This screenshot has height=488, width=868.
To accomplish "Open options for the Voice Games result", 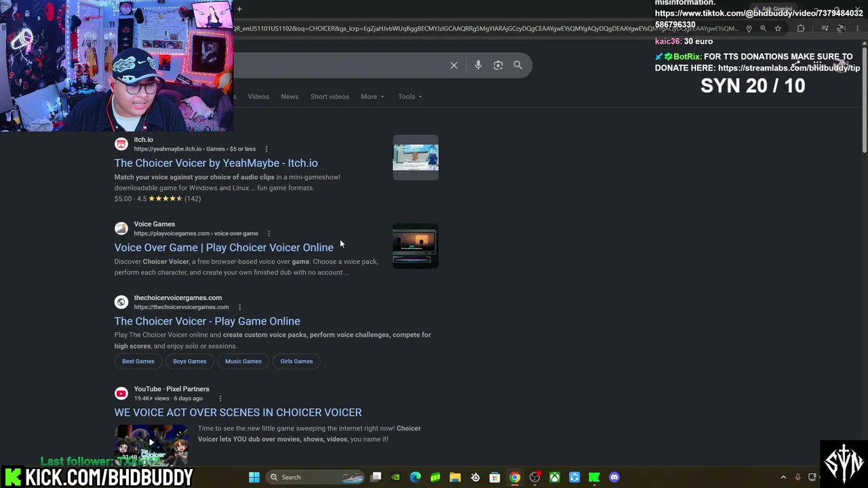I will click(x=269, y=234).
